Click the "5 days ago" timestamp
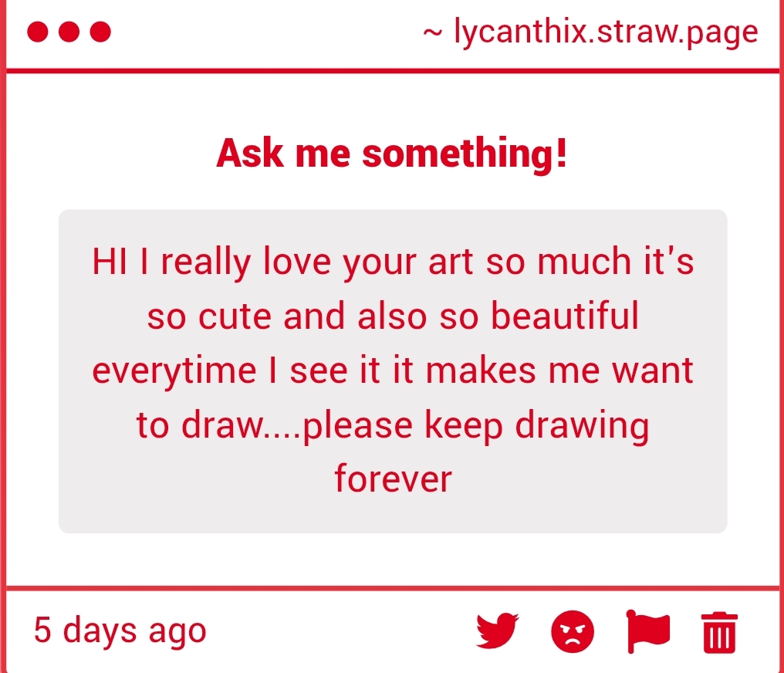The image size is (784, 673). [x=120, y=631]
